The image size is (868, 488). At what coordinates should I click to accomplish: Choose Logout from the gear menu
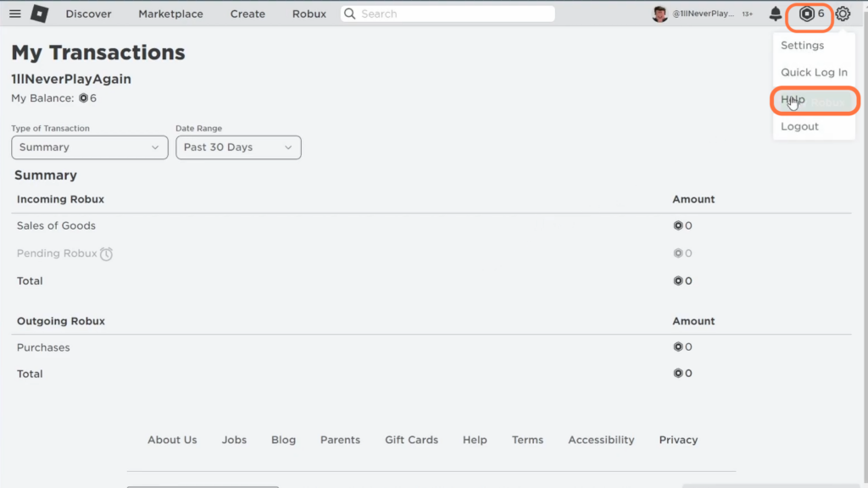click(x=799, y=126)
